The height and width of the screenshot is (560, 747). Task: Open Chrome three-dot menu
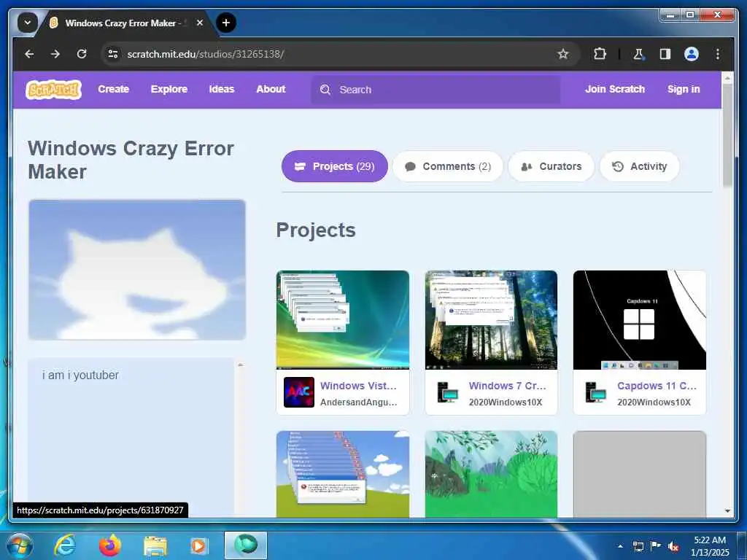[718, 54]
